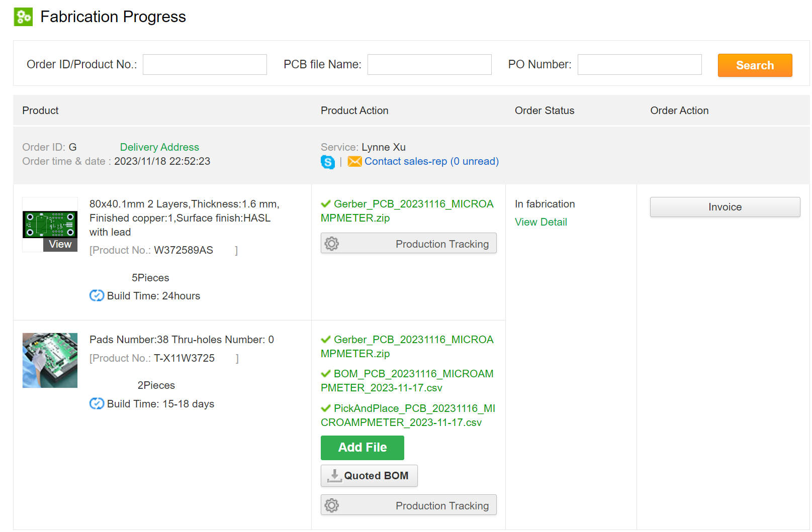Open the Delivery Address link
The image size is (812, 532).
(159, 147)
